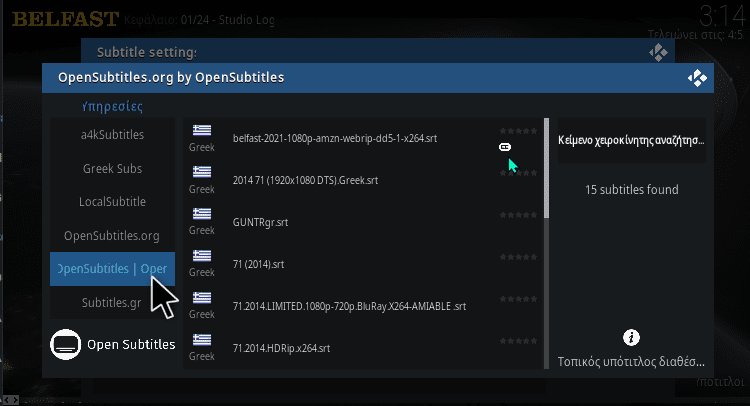
Task: Select the a4kSubtitles service
Action: tap(112, 135)
